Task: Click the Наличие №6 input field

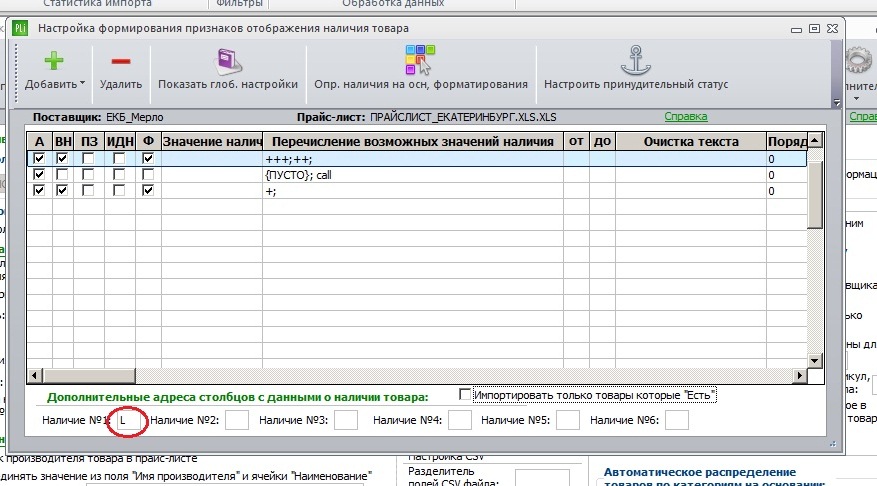Action: (x=677, y=420)
